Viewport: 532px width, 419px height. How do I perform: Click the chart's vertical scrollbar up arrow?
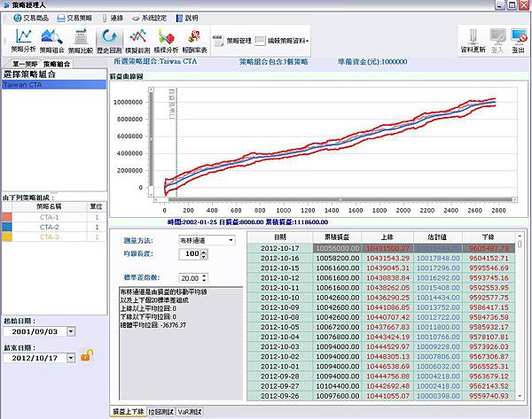(x=151, y=89)
